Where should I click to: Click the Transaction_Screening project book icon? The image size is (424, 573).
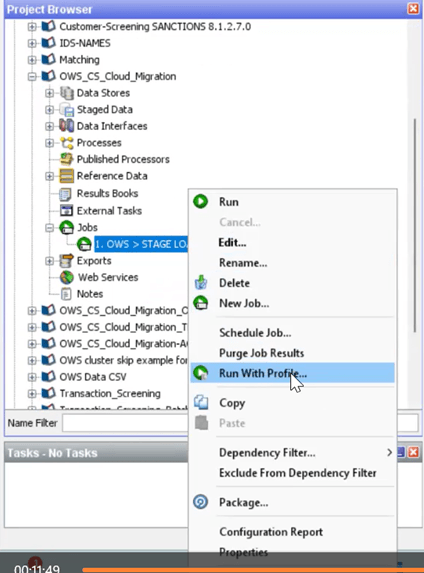click(x=48, y=393)
